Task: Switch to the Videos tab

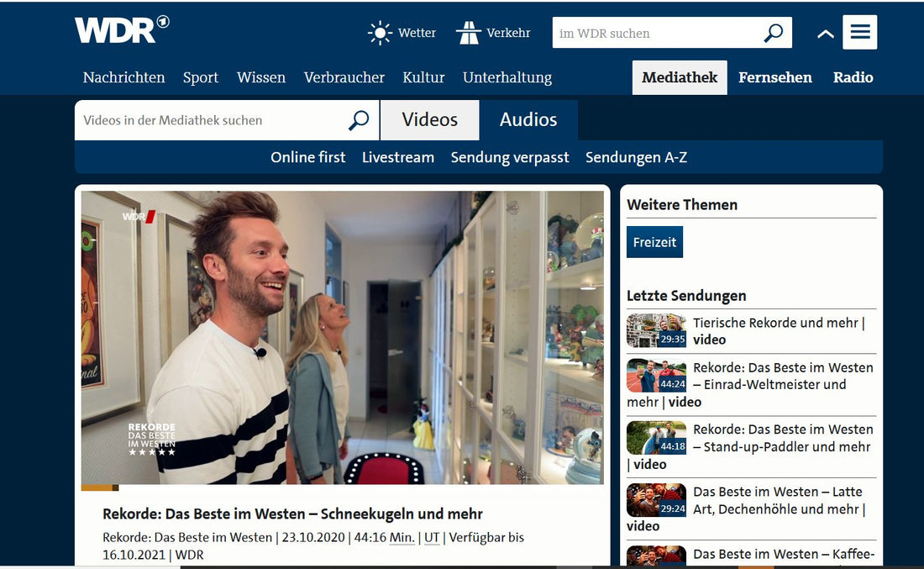Action: (x=429, y=120)
